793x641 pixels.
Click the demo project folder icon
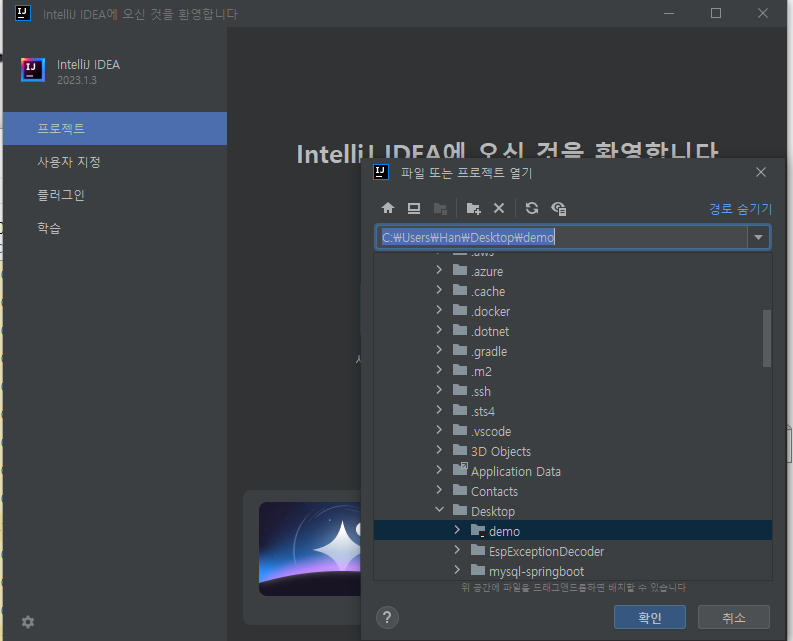pos(478,530)
